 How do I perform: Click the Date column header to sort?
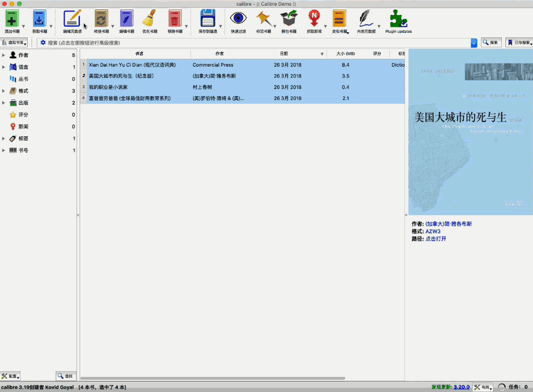point(284,54)
